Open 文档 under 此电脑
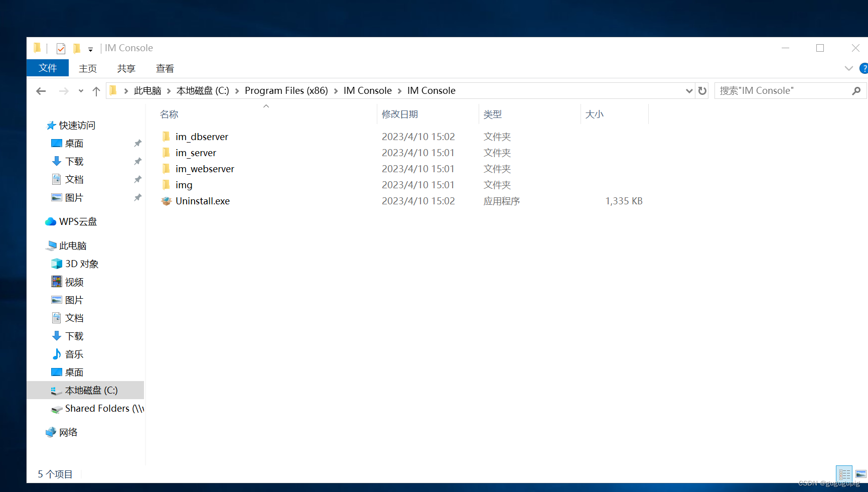The width and height of the screenshot is (868, 492). [x=74, y=318]
